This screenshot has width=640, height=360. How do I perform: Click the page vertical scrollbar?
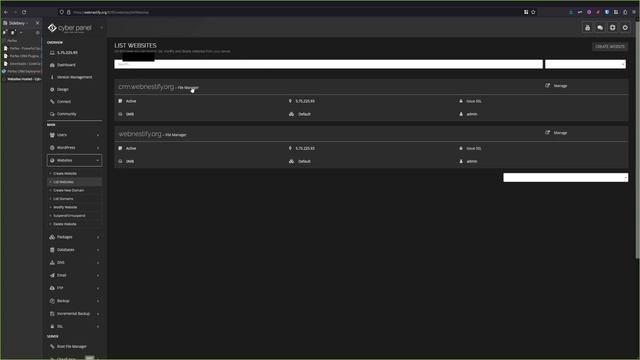(x=637, y=139)
